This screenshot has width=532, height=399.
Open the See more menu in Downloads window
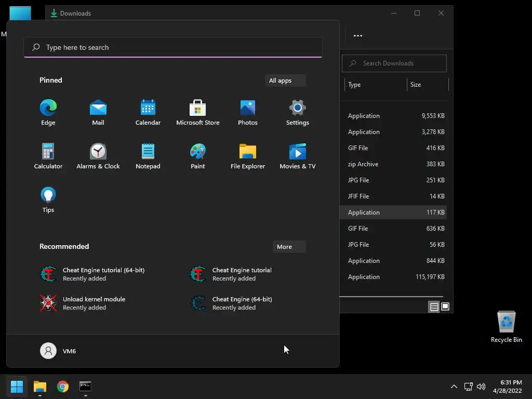coord(357,36)
